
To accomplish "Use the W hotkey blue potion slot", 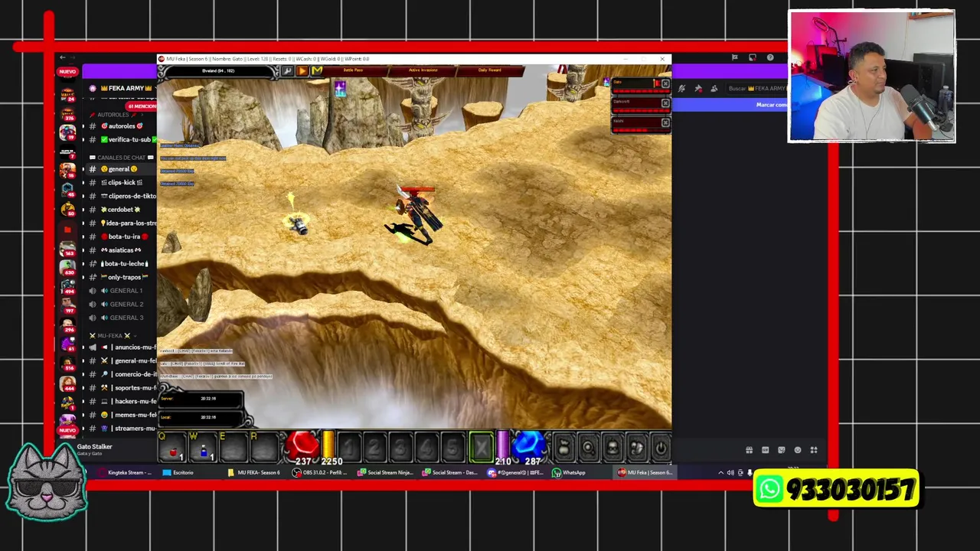I will (203, 448).
